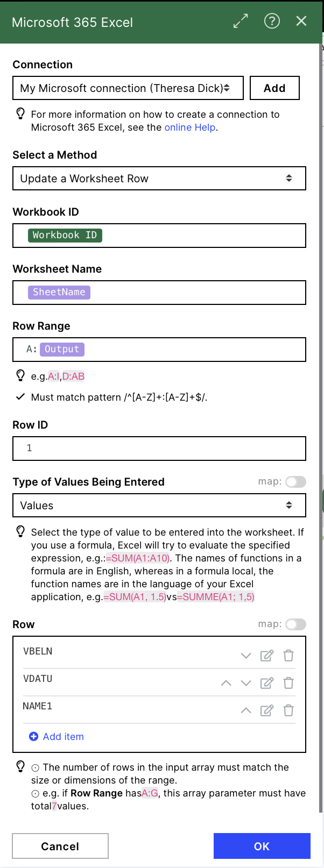Viewport: 324px width, 868px height.
Task: Delete the NAME1 row item
Action: tap(288, 710)
